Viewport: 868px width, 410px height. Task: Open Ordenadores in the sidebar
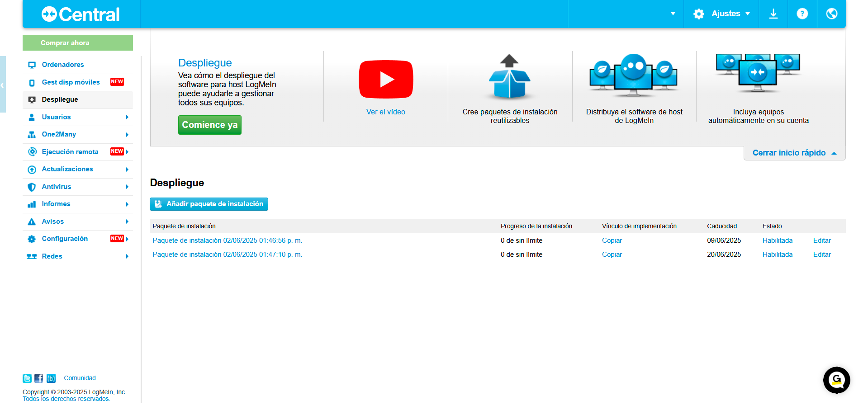point(63,65)
